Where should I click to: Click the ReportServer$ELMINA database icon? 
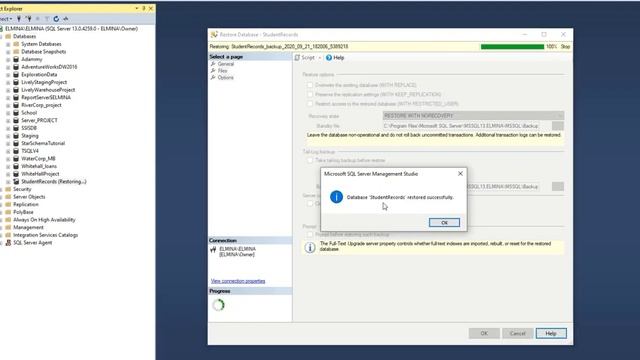(x=16, y=98)
